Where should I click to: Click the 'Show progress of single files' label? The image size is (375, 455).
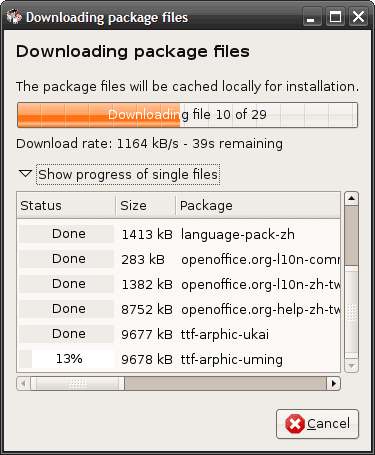[128, 174]
